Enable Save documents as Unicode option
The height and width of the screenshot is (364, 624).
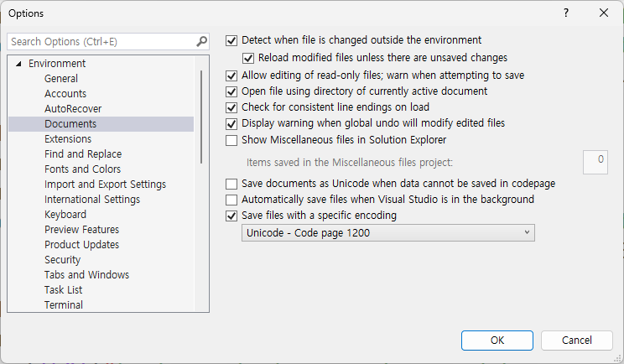point(232,183)
